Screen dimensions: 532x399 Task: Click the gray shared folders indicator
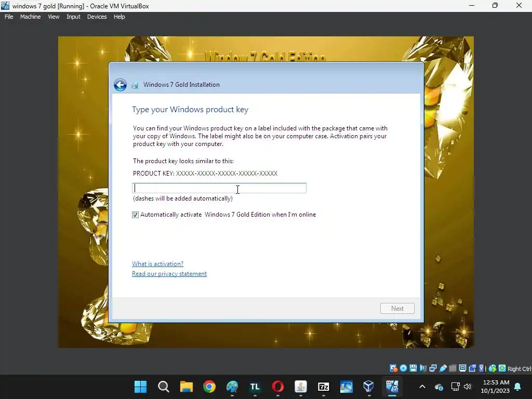[453, 368]
